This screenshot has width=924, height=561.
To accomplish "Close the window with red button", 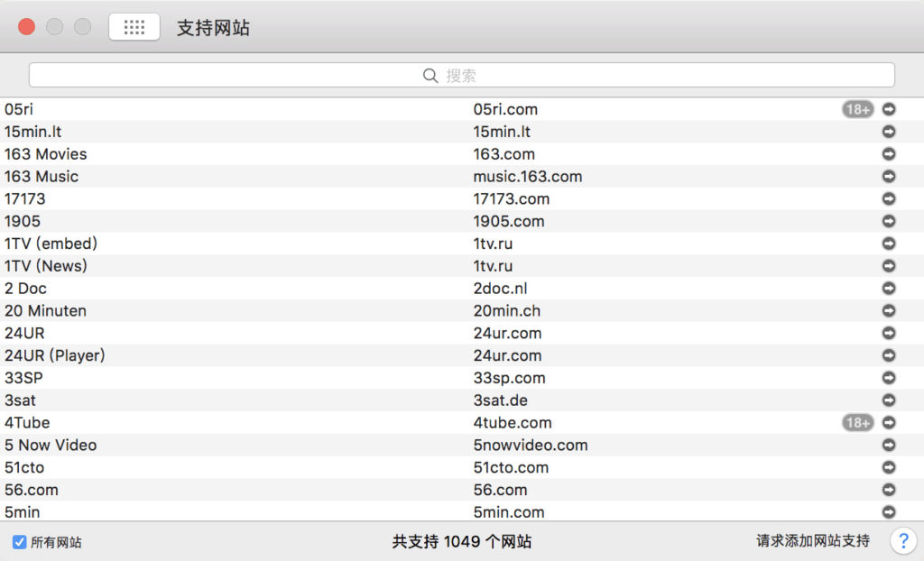I will click(26, 26).
